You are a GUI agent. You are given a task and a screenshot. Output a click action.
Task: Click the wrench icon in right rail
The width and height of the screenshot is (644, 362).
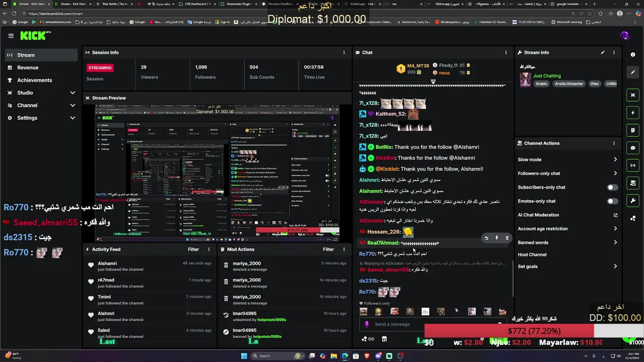coord(633,201)
